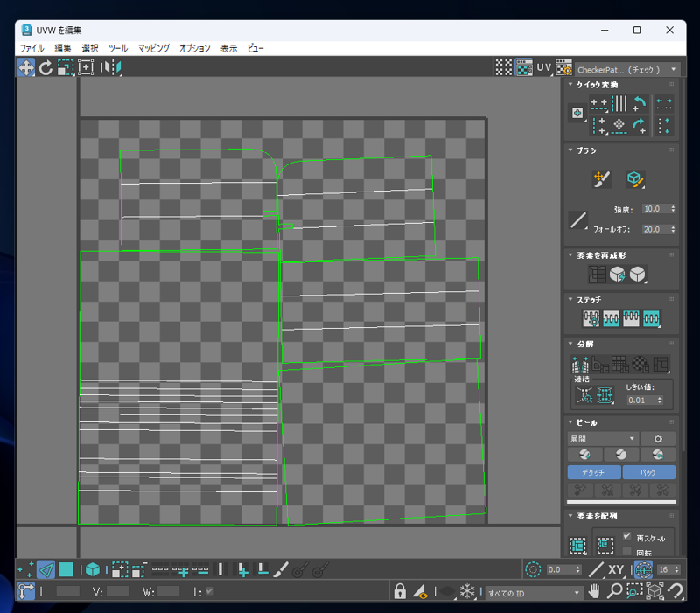Click the teal cube icon in the bottom toolbar
The width and height of the screenshot is (700, 613).
point(93,570)
